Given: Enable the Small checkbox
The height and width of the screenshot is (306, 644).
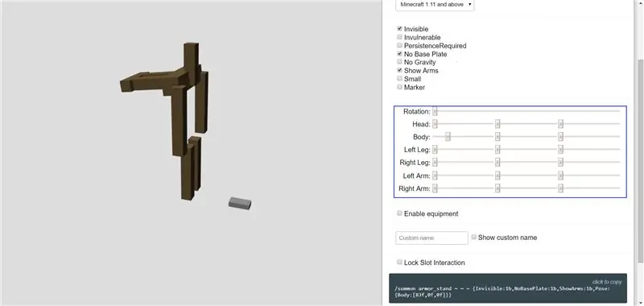Looking at the screenshot, I should (x=399, y=78).
